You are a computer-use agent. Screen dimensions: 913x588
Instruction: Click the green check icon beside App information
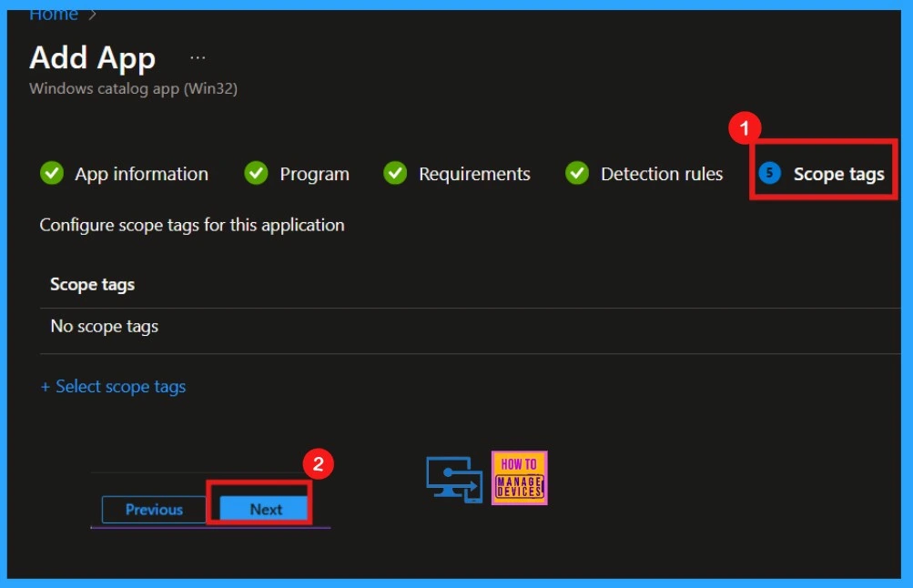pyautogui.click(x=52, y=173)
